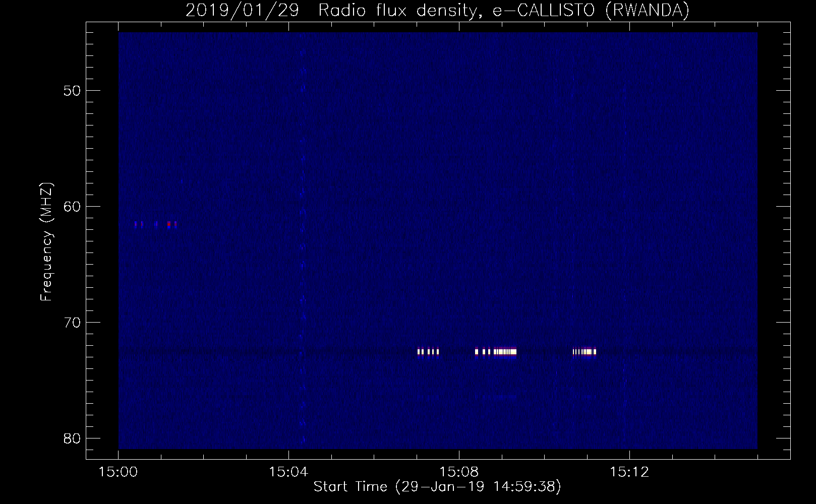Click the 15:11 bright burst cluster
Screen dimensions: 816x504
coord(585,352)
